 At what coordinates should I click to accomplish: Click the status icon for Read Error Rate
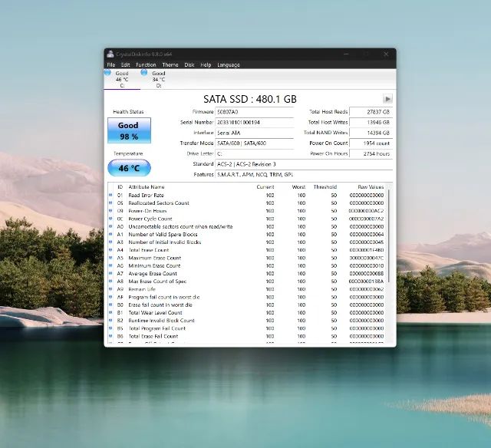110,195
